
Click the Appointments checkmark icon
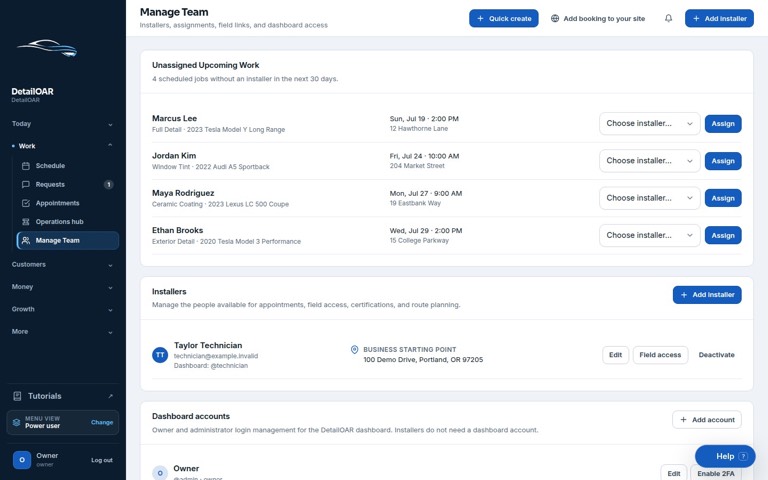point(26,203)
